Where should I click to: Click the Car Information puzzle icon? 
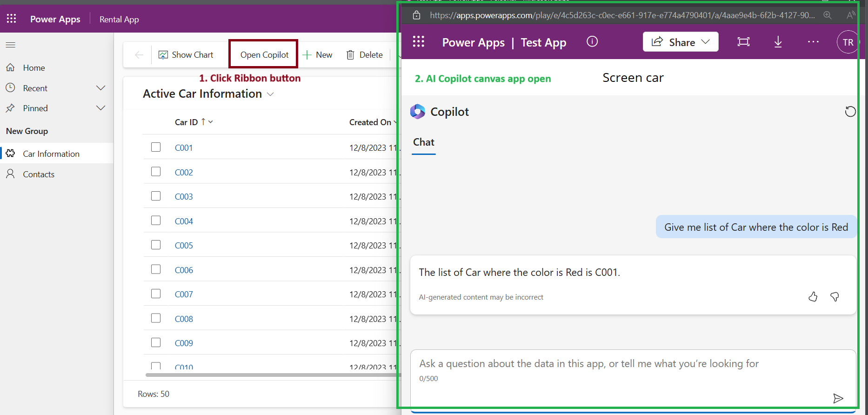[11, 153]
